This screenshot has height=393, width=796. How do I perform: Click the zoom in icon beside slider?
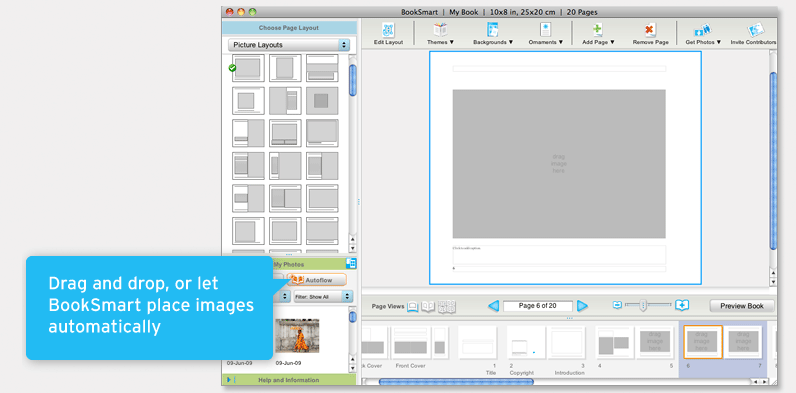coord(682,305)
